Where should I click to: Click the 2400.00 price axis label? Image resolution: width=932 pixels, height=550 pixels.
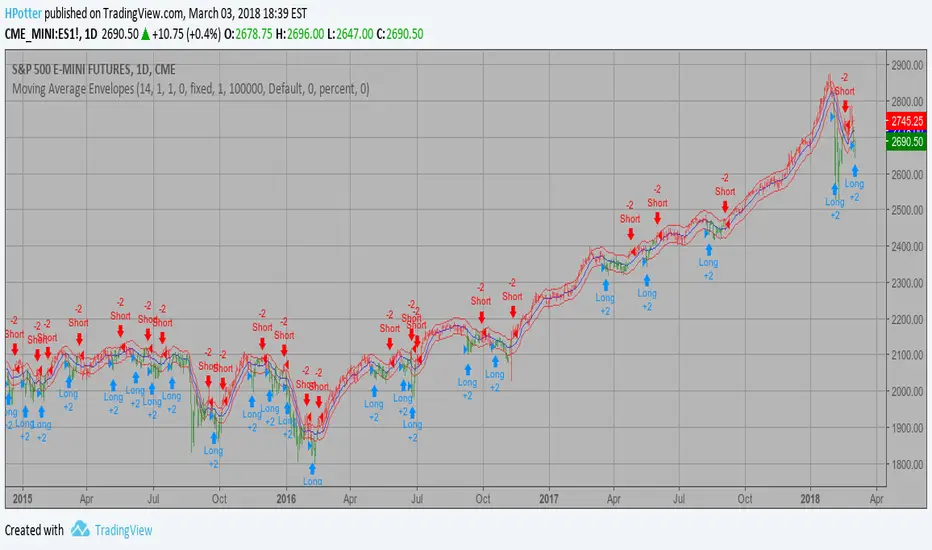[x=907, y=247]
